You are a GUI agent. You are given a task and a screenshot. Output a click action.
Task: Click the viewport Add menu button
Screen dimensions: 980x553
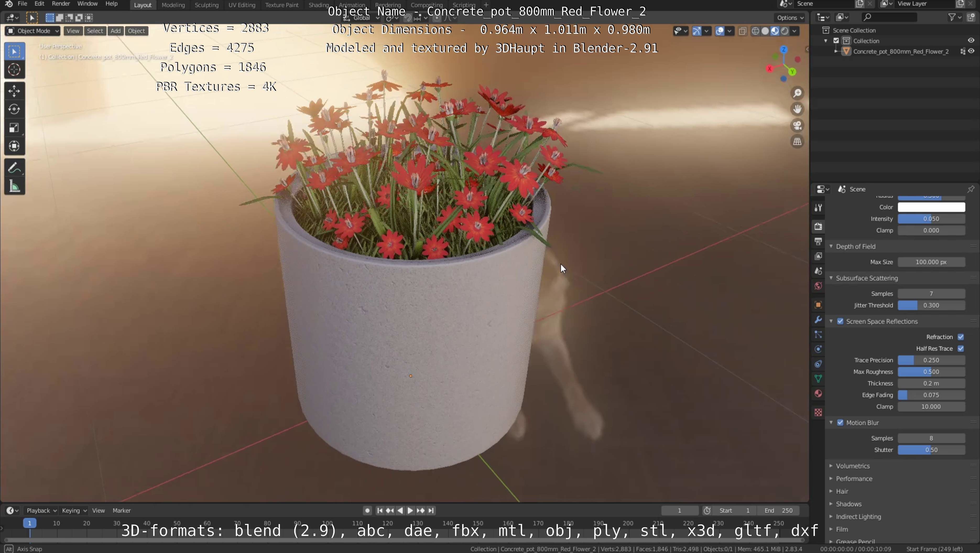pos(116,31)
